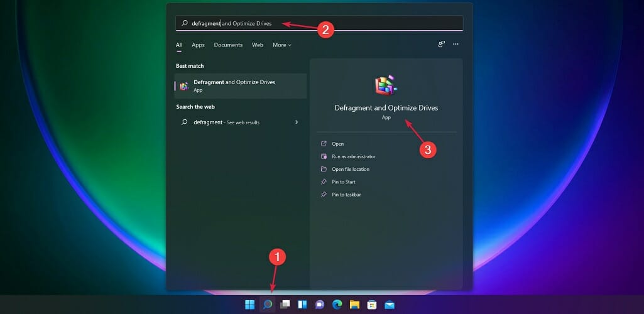644x314 pixels.
Task: Open the three-dot more options menu
Action: pyautogui.click(x=456, y=44)
